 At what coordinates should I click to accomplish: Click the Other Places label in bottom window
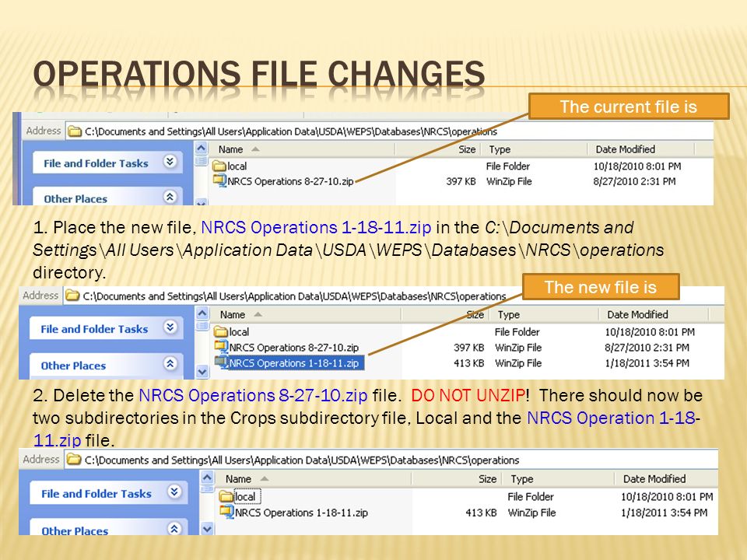point(75,530)
